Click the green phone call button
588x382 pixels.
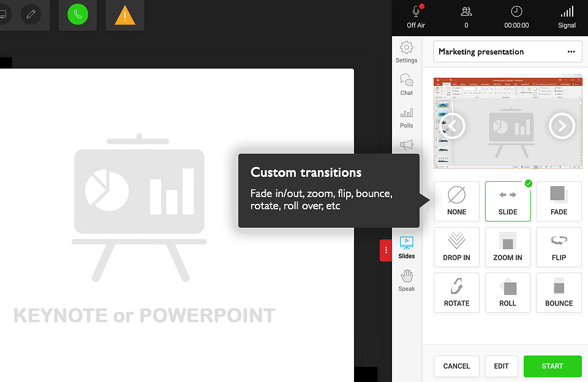pos(78,15)
